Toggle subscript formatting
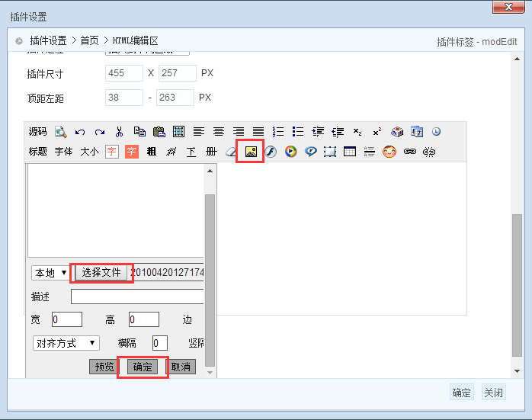The image size is (532, 420). tap(357, 131)
